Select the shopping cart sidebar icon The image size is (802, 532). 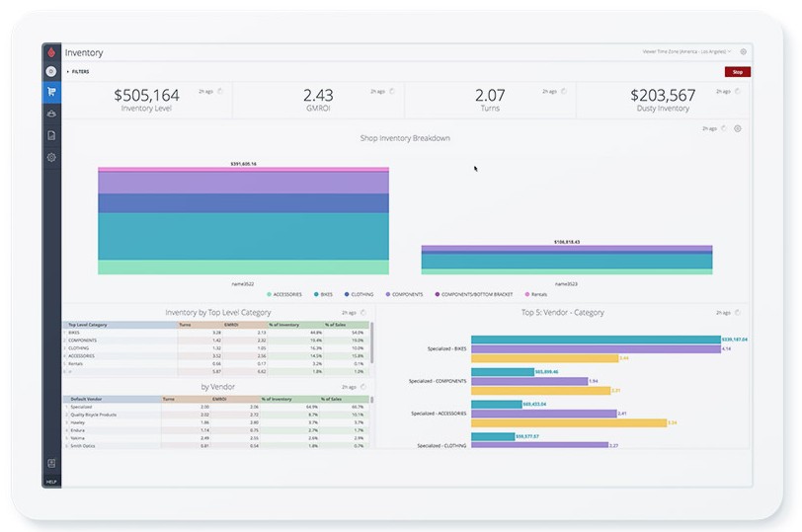click(x=51, y=92)
